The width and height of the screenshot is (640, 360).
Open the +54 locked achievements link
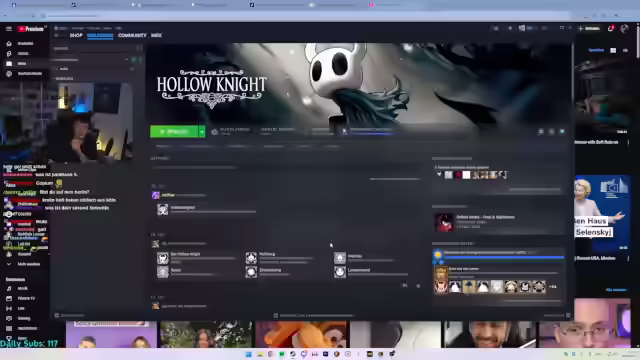(x=553, y=287)
